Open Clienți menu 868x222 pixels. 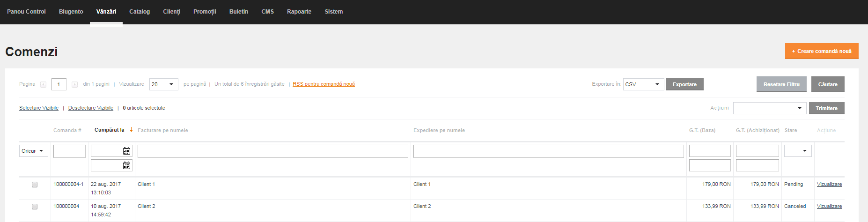[x=172, y=12]
